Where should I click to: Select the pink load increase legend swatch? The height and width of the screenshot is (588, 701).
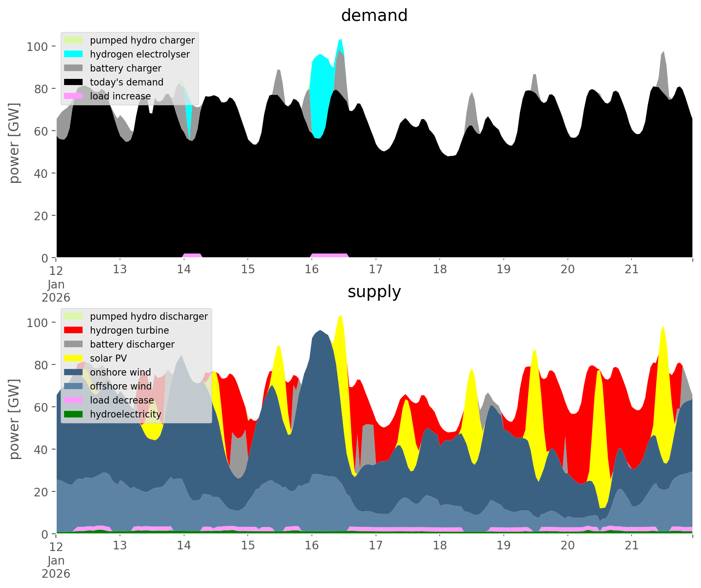point(74,96)
